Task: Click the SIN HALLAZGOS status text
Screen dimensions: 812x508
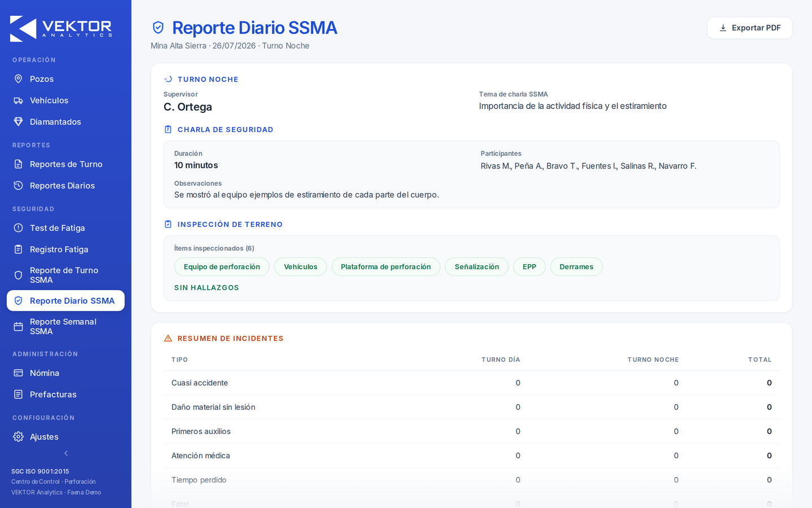Action: click(x=206, y=288)
